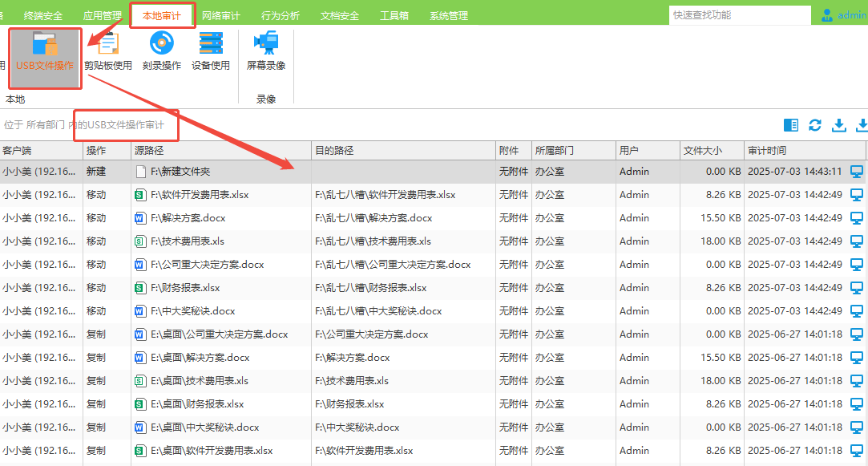Refresh the audit list

[815, 125]
